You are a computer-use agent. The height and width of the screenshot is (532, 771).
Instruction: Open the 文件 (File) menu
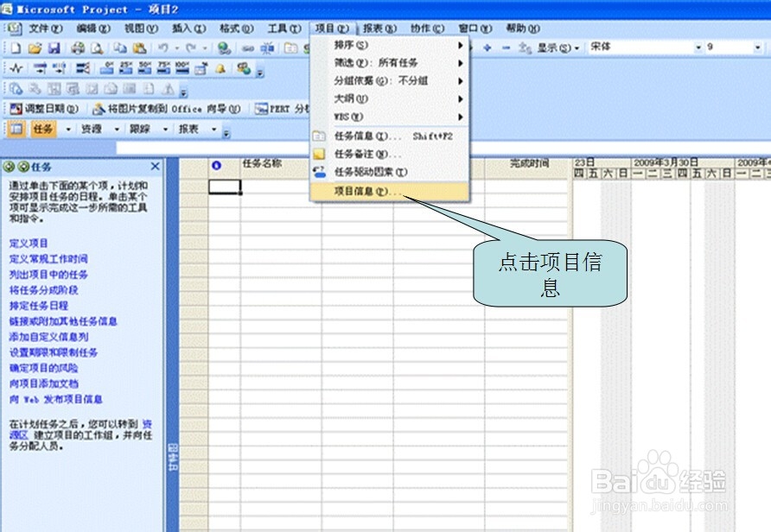click(x=45, y=28)
